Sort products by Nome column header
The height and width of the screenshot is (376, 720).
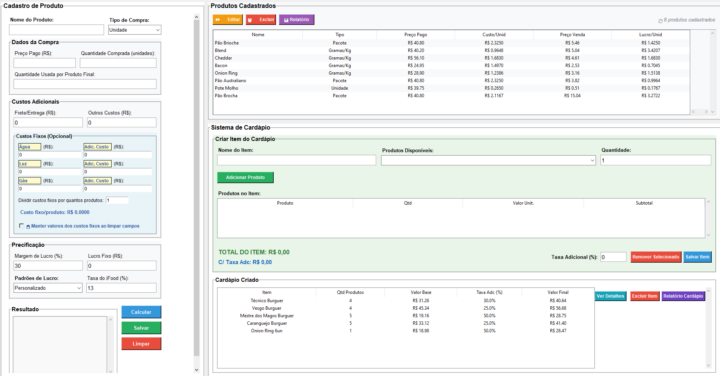coord(258,34)
